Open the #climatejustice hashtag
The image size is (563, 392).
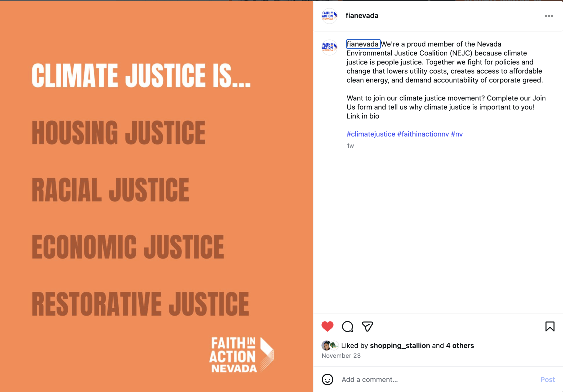pyautogui.click(x=371, y=134)
